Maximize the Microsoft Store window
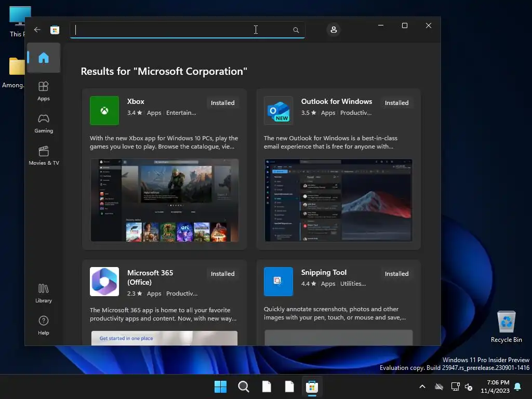Image resolution: width=532 pixels, height=399 pixels. tap(404, 25)
